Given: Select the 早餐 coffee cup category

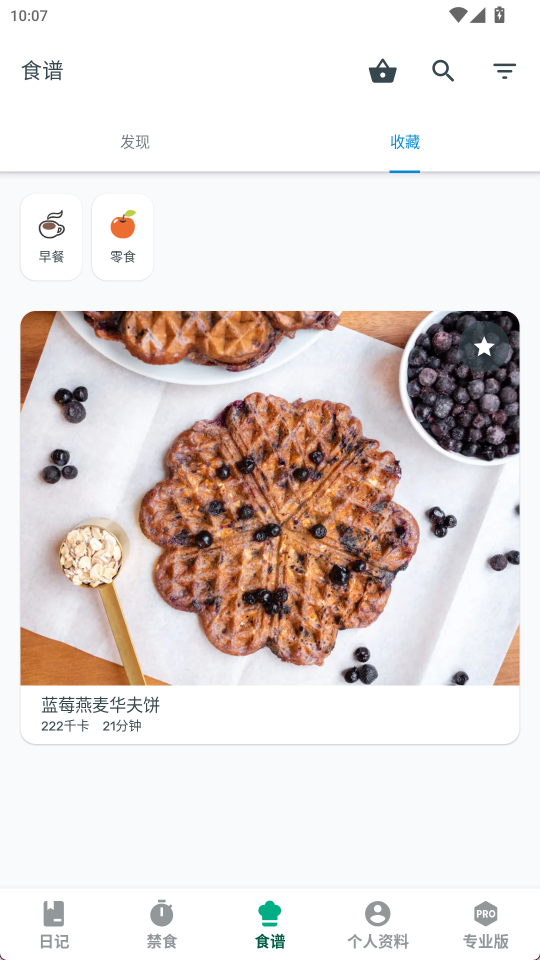Looking at the screenshot, I should (51, 237).
